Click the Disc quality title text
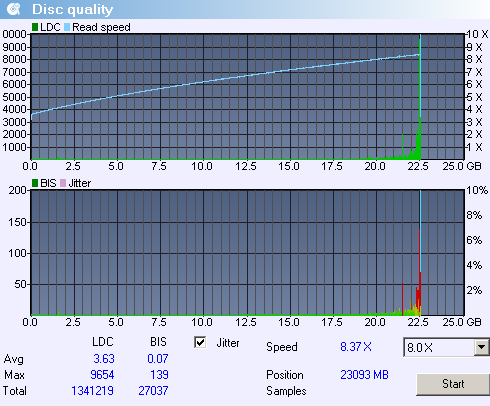Screen dimensions: 490x406 click(x=73, y=9)
